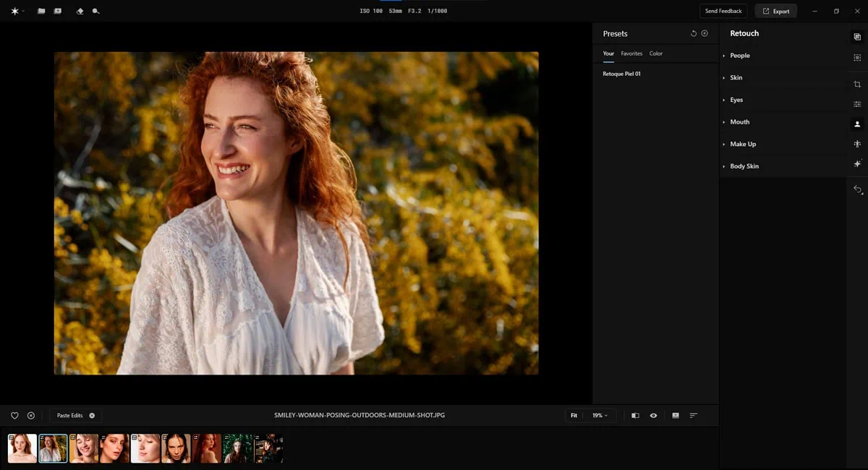Select the seventh filmstrip thumbnail with red background
868x470 pixels.
[207, 448]
